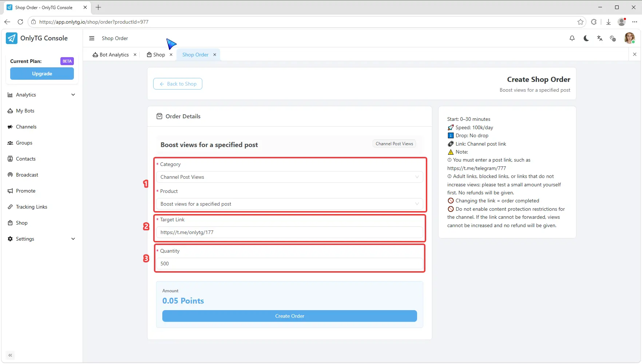Open My Bots in the sidebar
This screenshot has width=642, height=364.
point(42,111)
